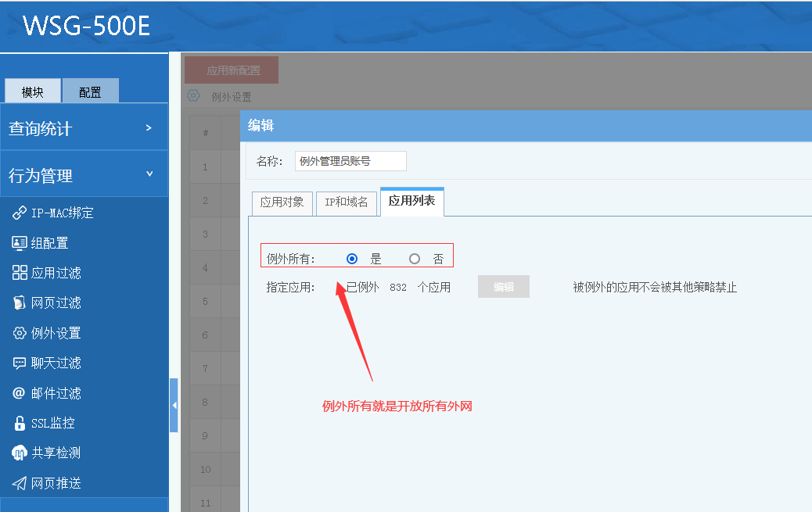
Task: Click the 聊天过滤 chat bubble icon
Action: (x=20, y=363)
